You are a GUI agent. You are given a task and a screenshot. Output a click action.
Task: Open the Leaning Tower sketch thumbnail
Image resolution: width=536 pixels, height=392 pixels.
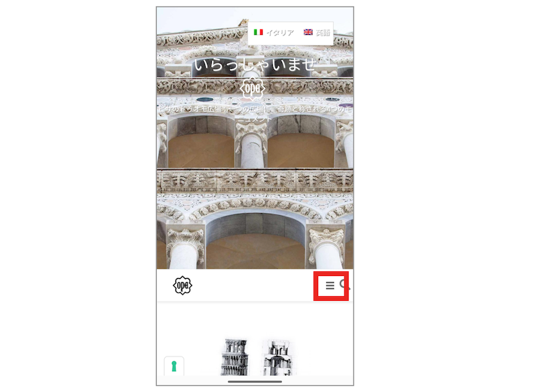click(x=234, y=357)
